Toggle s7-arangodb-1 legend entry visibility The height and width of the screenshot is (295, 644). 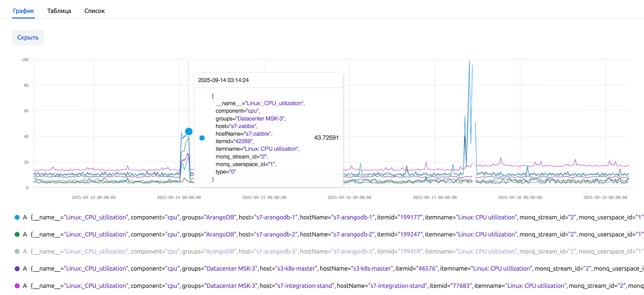[x=216, y=217]
